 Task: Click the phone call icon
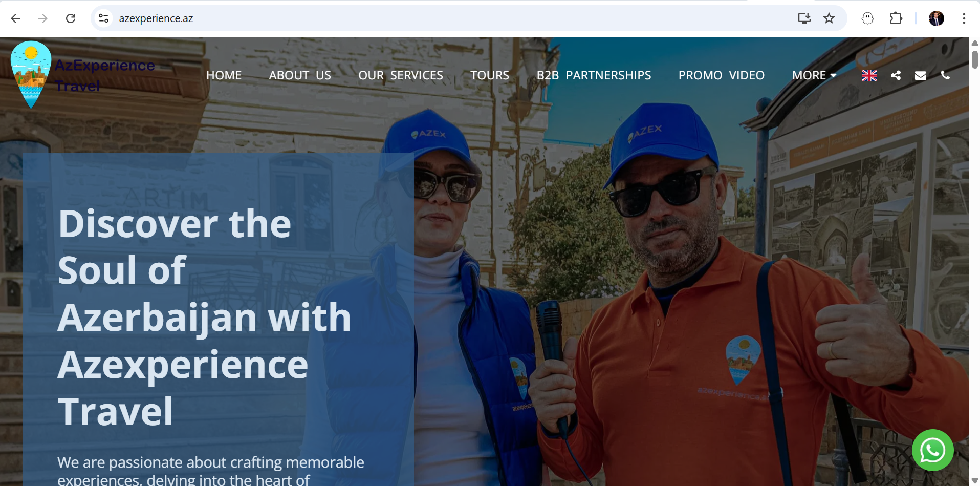[x=945, y=75]
